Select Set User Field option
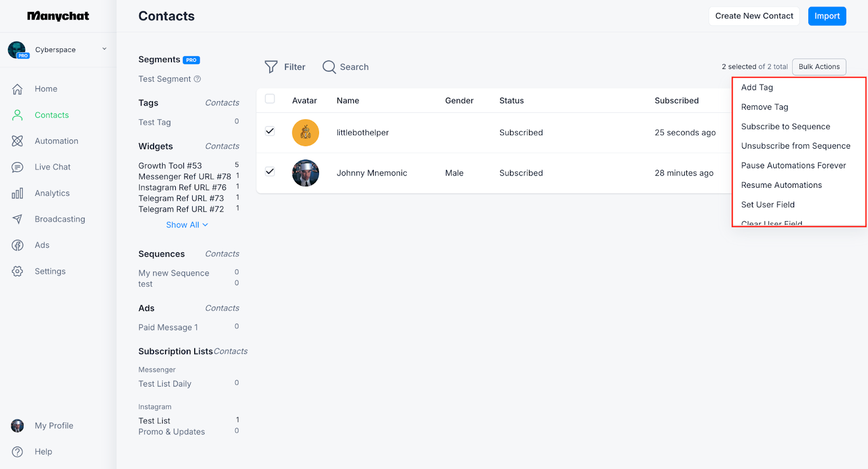 coord(768,205)
